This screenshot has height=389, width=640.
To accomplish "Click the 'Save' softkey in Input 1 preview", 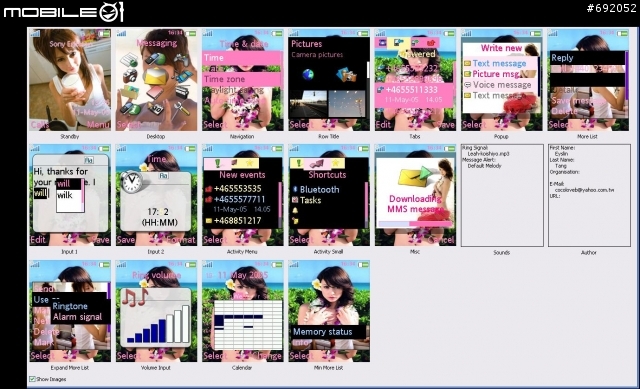I will [100, 240].
